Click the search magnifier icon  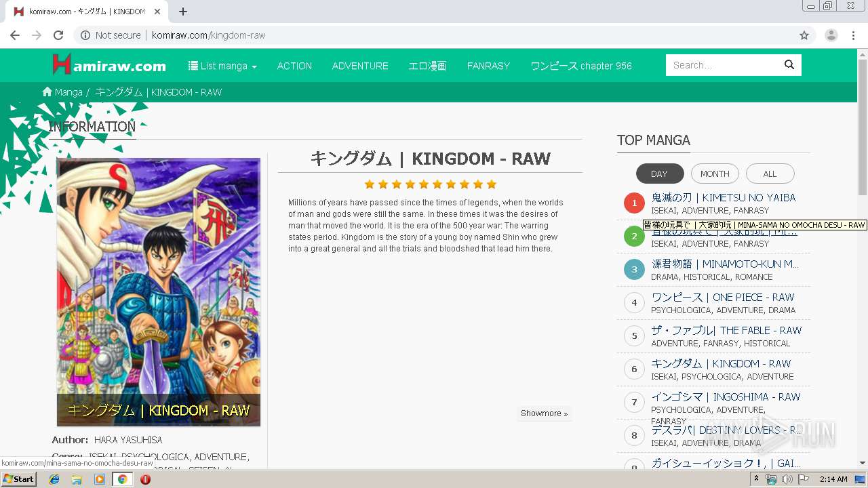[789, 65]
